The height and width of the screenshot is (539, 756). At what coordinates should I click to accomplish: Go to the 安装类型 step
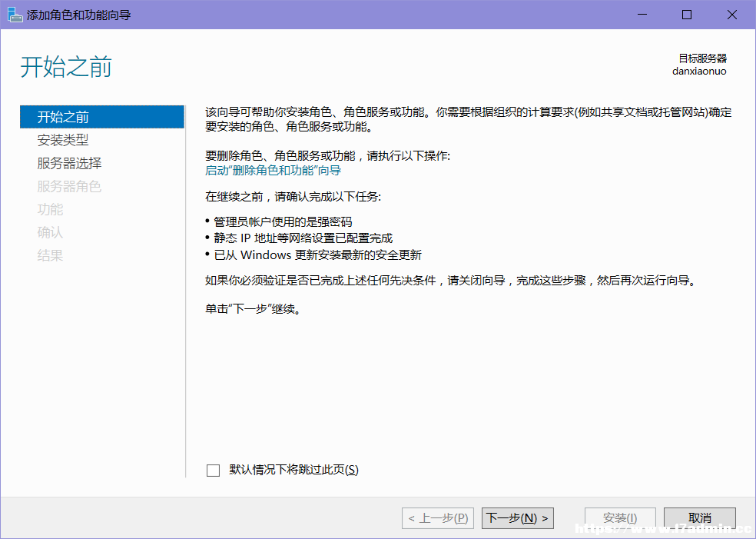(x=63, y=140)
